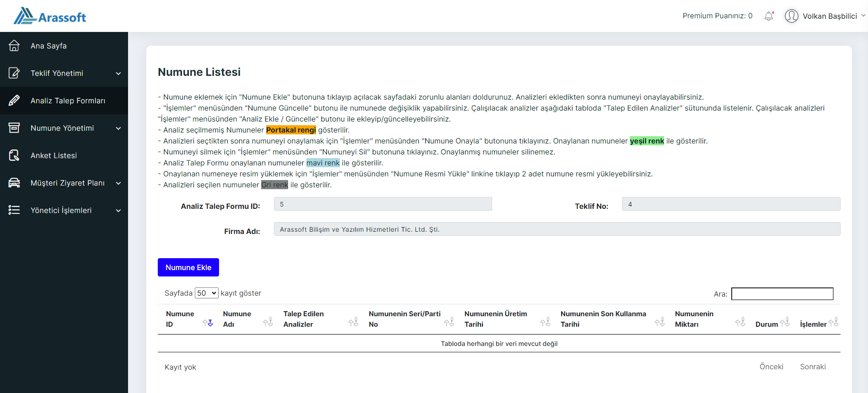Click the Portakal rengi highlighted label
Image resolution: width=868 pixels, height=393 pixels.
(x=291, y=130)
